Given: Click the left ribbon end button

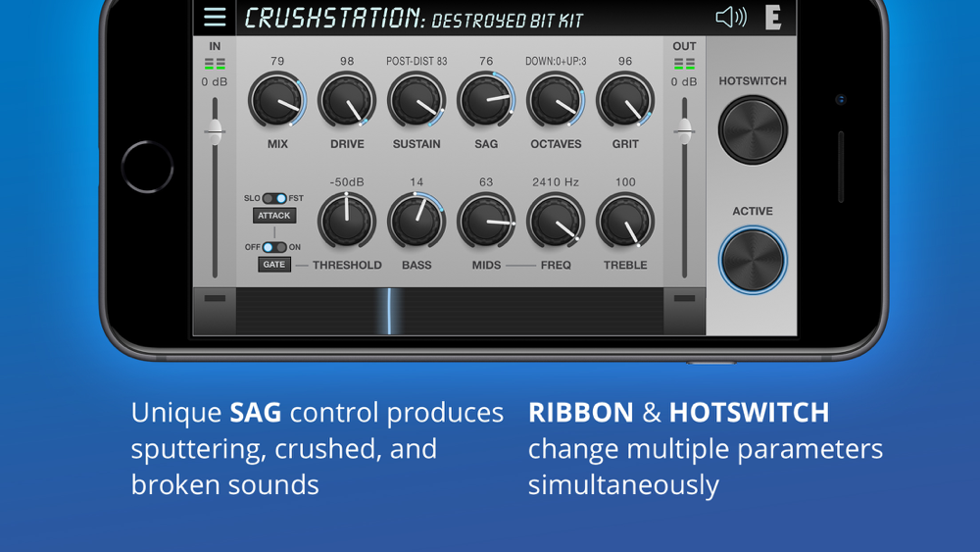Looking at the screenshot, I should click(x=215, y=311).
